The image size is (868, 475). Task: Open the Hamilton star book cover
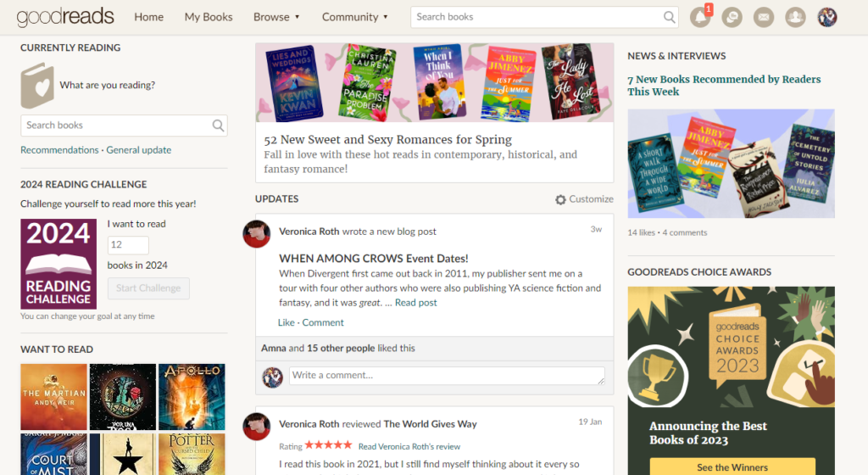(122, 454)
